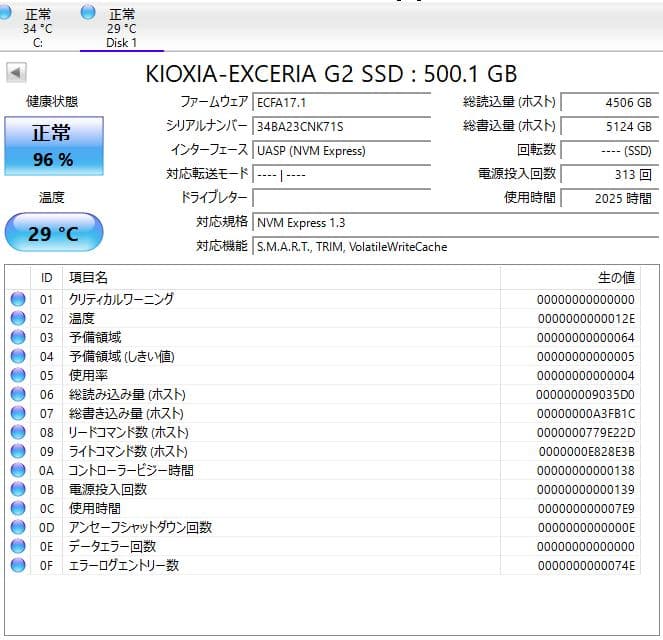Click the firmware field ECFA17.1

(x=342, y=103)
